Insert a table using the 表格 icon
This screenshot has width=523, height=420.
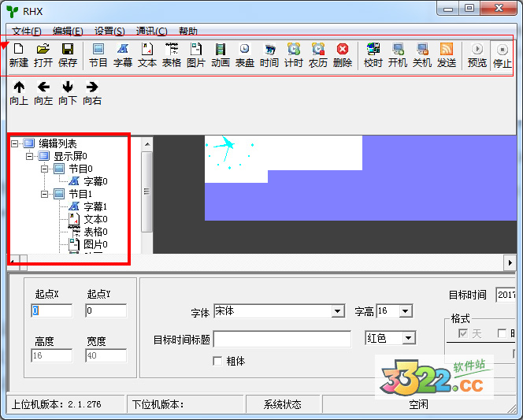(x=172, y=55)
